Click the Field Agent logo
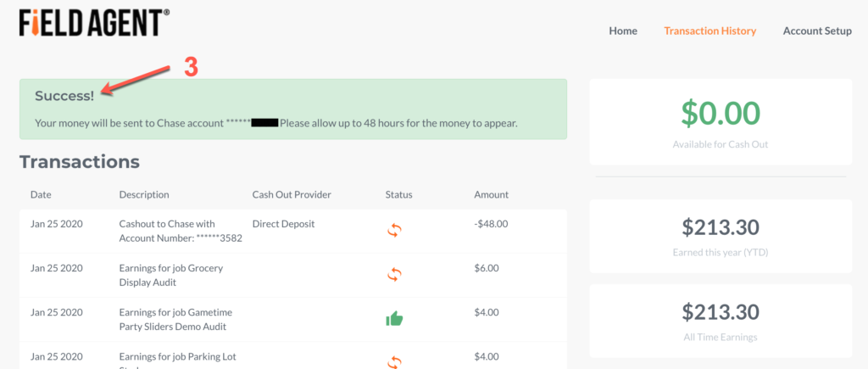 pos(95,23)
